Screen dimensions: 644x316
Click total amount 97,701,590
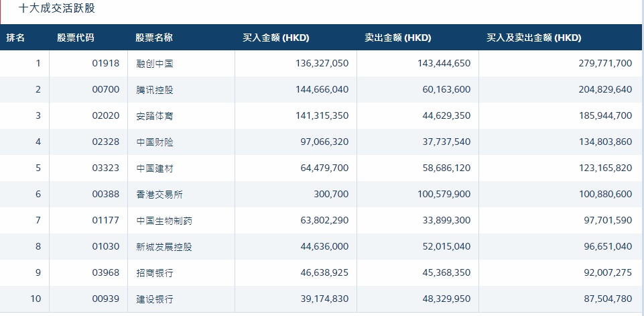pyautogui.click(x=608, y=220)
